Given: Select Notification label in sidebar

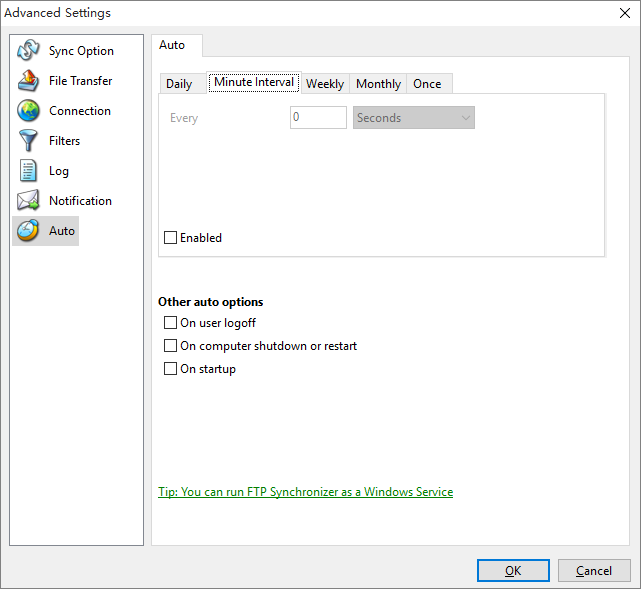Looking at the screenshot, I should coord(80,201).
